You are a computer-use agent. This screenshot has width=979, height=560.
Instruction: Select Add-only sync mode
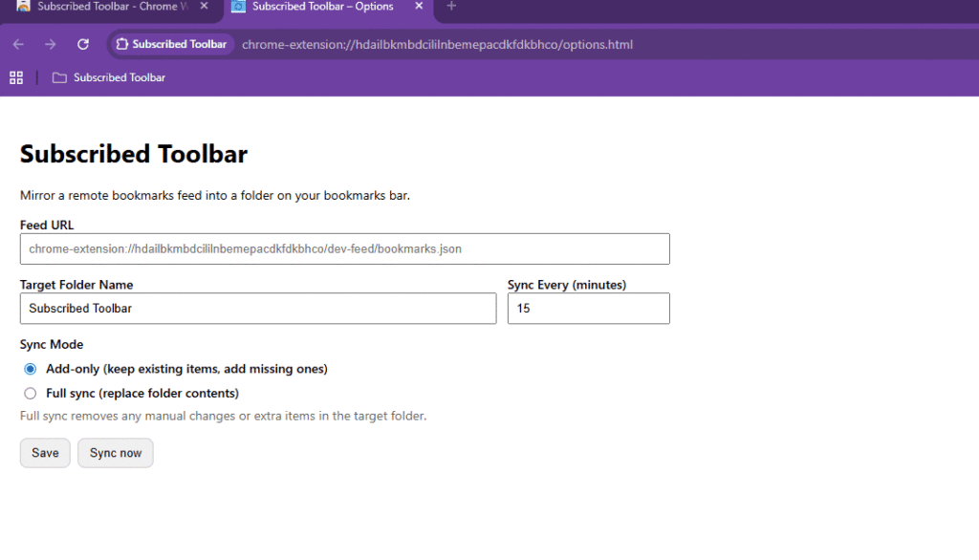[31, 369]
